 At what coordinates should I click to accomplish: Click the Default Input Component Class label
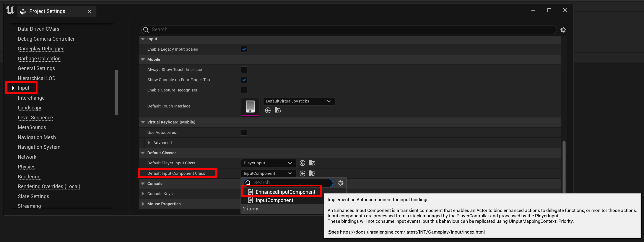176,173
